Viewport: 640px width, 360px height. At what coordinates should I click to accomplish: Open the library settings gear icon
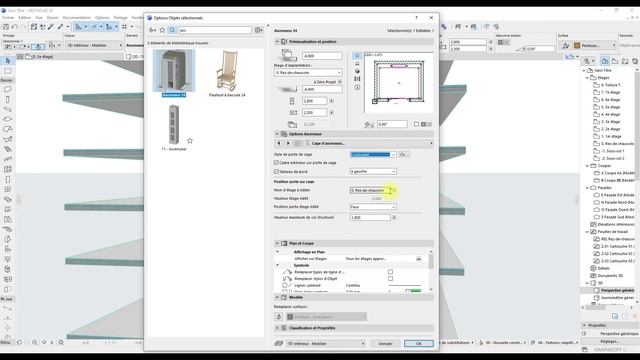point(258,30)
